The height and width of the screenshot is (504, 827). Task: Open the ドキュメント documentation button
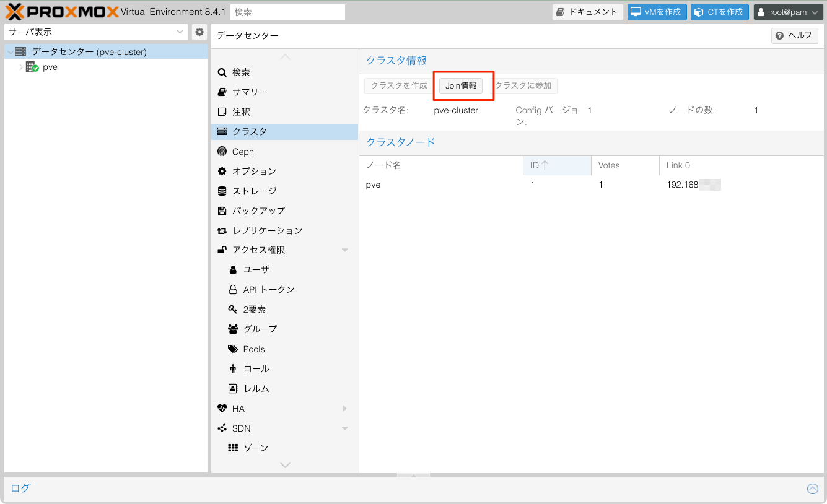click(588, 12)
